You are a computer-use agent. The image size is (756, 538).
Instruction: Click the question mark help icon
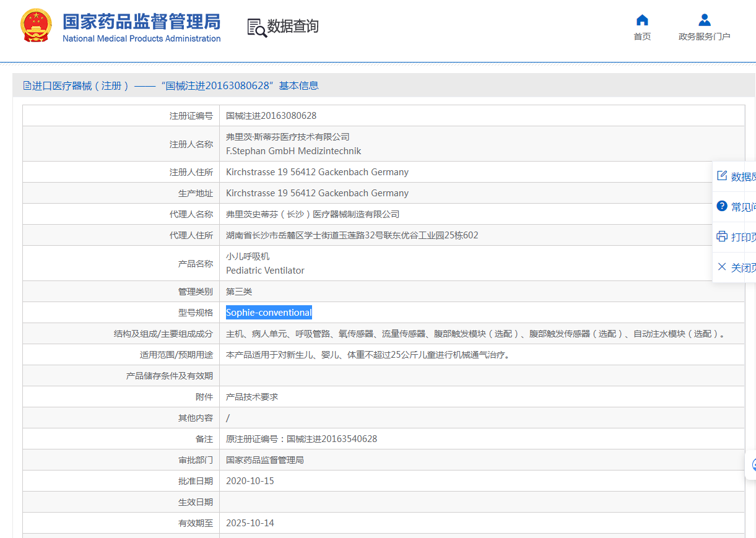pos(721,206)
